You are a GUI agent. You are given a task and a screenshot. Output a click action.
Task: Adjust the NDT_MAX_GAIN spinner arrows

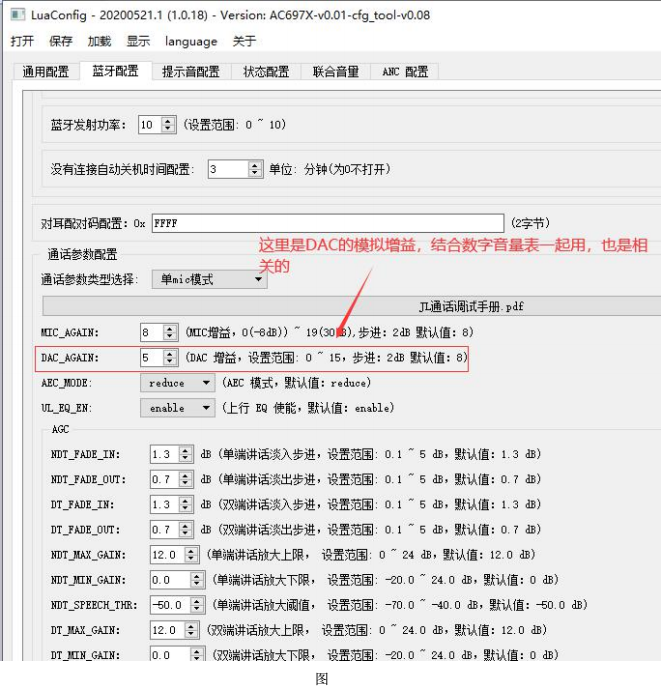coord(191,555)
